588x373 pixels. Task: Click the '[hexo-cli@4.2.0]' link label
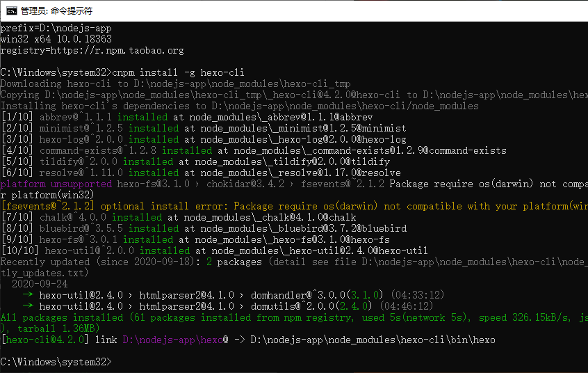45,340
